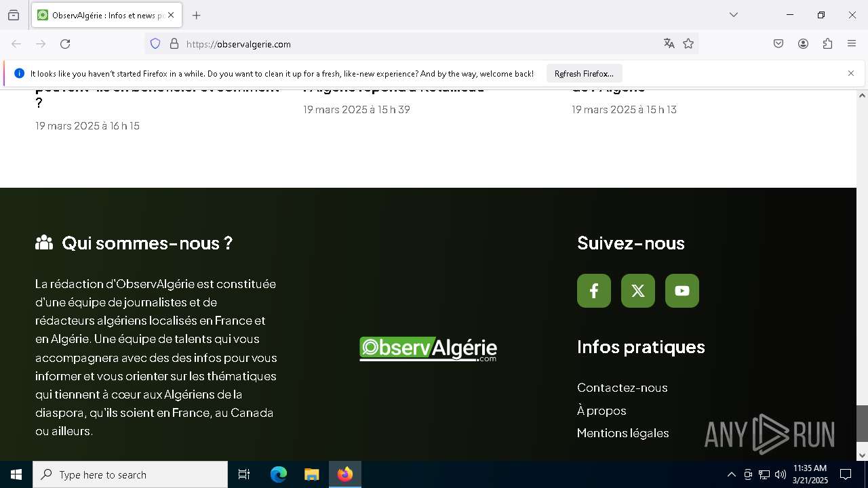868x488 pixels.
Task: Focus the observalgerie.com address bar
Action: pos(420,44)
